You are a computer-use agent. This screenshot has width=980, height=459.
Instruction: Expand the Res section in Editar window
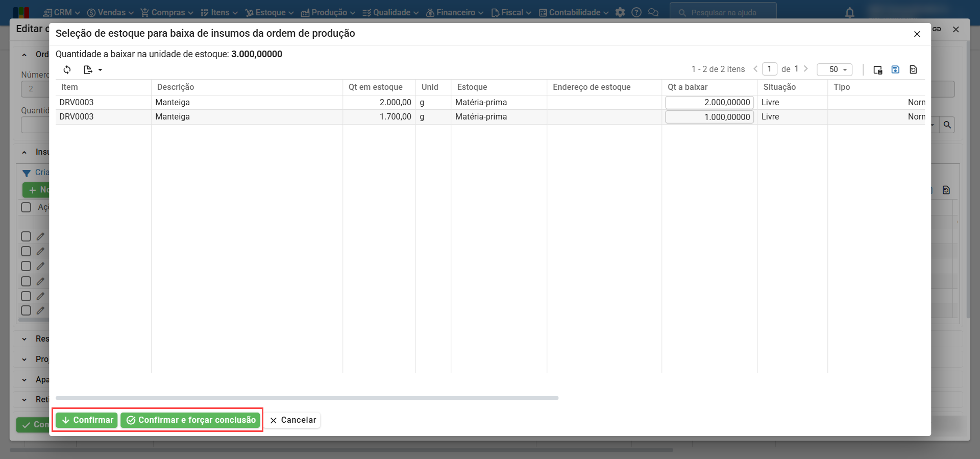[24, 339]
